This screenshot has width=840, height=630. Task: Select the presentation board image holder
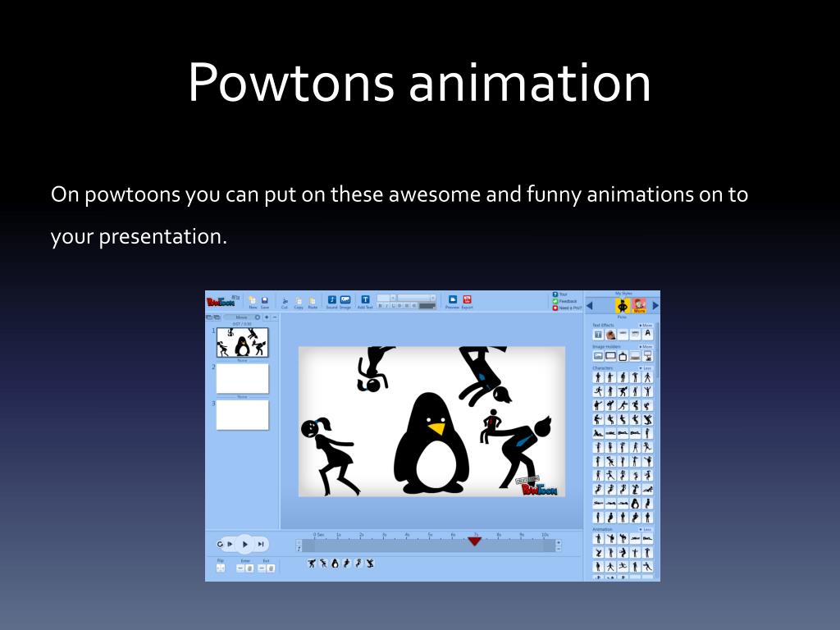(648, 356)
